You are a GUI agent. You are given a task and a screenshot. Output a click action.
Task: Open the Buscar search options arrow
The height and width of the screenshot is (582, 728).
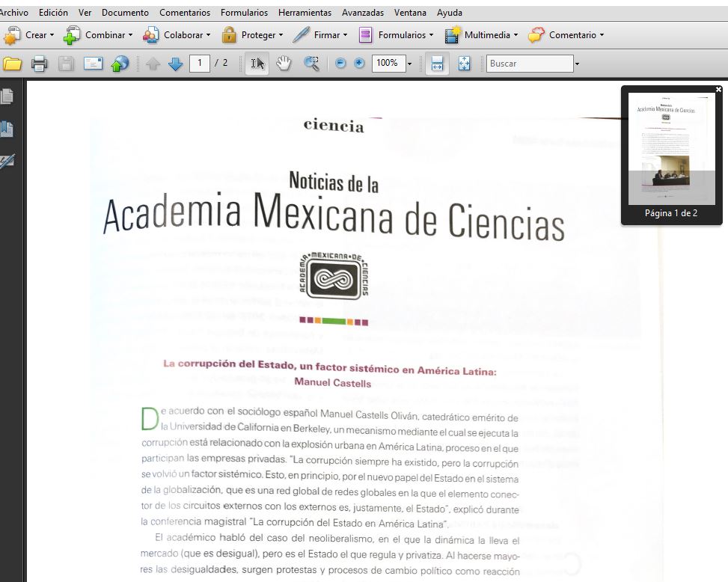(577, 64)
